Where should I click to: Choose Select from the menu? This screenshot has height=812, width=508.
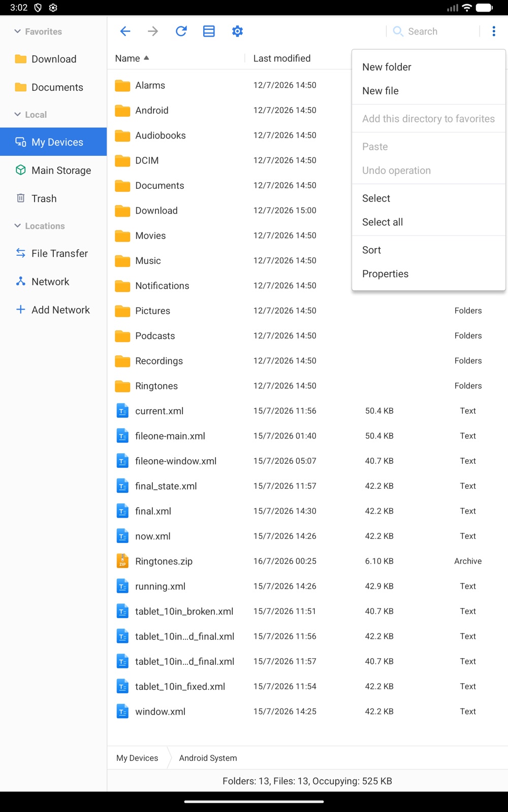point(429,198)
